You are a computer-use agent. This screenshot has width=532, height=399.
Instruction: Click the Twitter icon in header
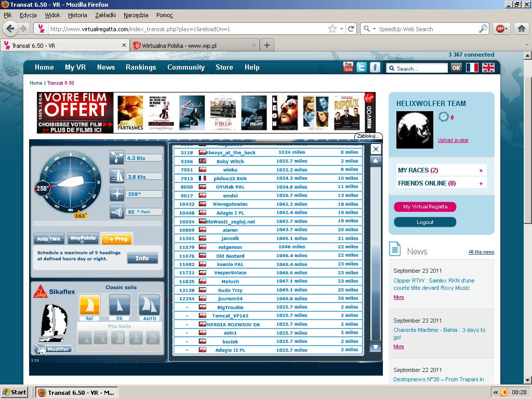(361, 67)
